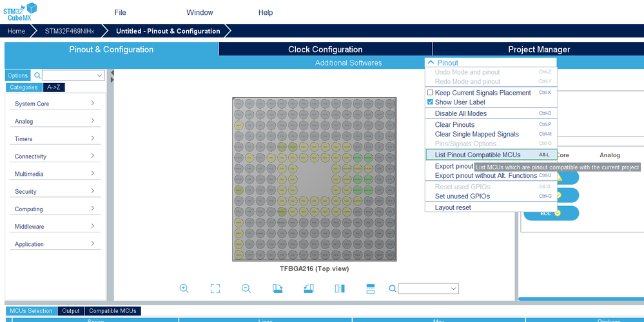
Task: Rotate chip view counter-clockwise
Action: (309, 289)
